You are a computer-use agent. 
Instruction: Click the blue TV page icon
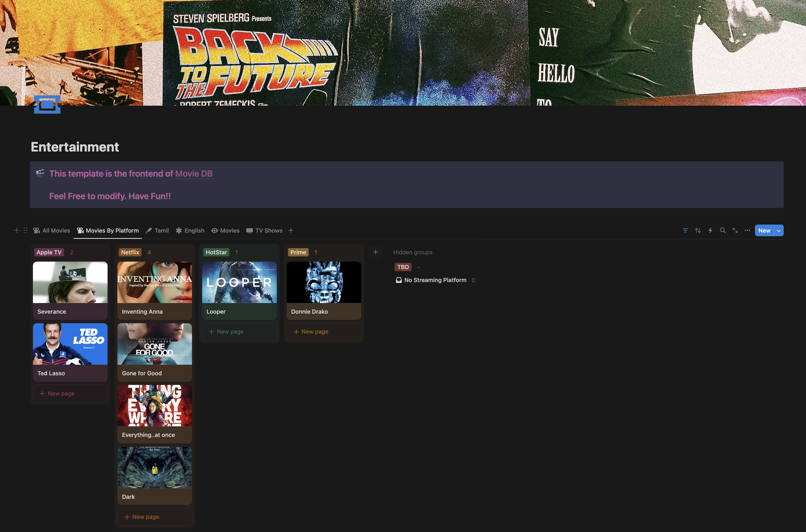(47, 104)
